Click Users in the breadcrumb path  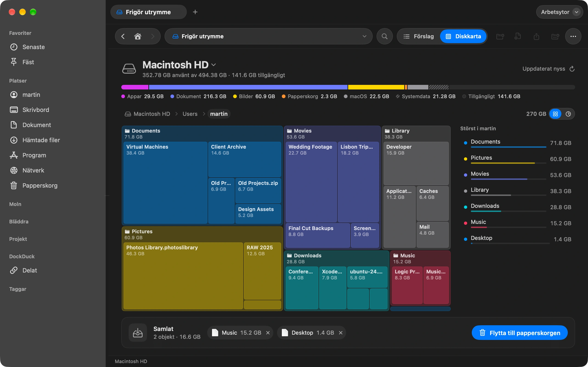coord(190,114)
